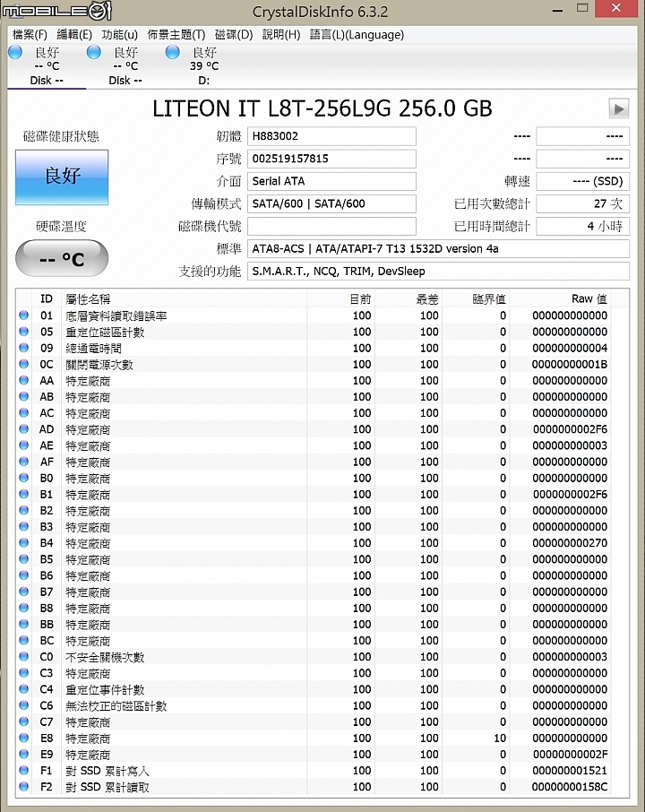This screenshot has height=812, width=645.
Task: Click the -- °C temperature button
Action: 62,258
